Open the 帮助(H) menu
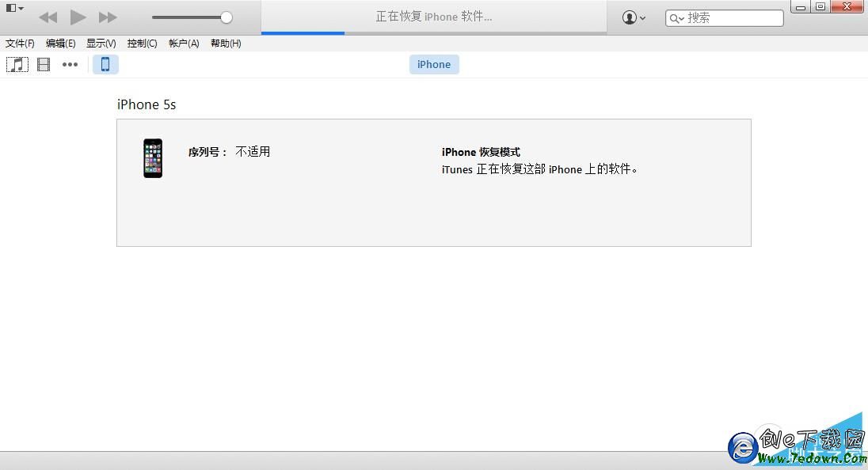The image size is (868, 470). pos(226,44)
